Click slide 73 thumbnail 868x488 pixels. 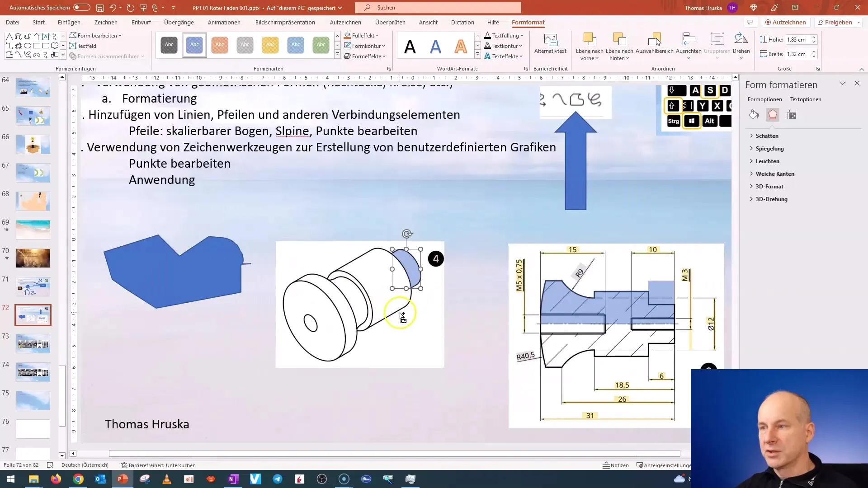33,343
